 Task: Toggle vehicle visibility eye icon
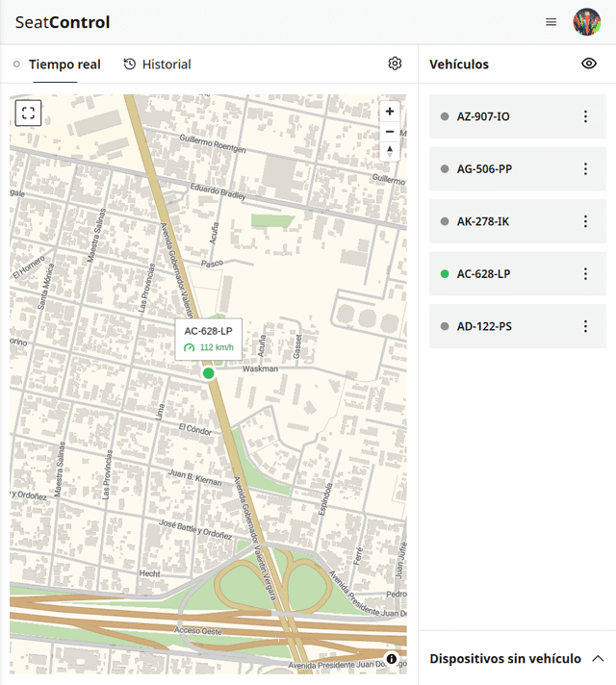click(x=589, y=63)
